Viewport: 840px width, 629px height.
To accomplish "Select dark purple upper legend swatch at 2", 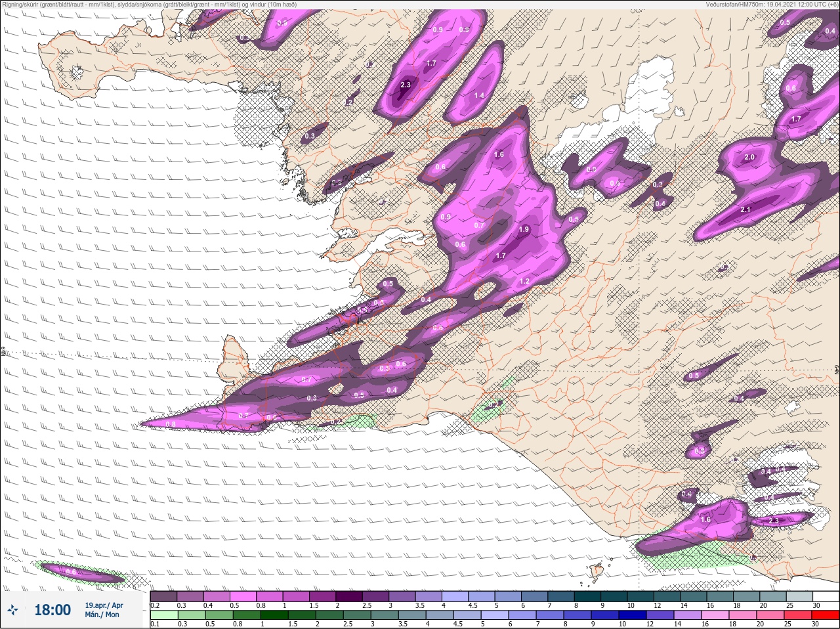I will [350, 596].
